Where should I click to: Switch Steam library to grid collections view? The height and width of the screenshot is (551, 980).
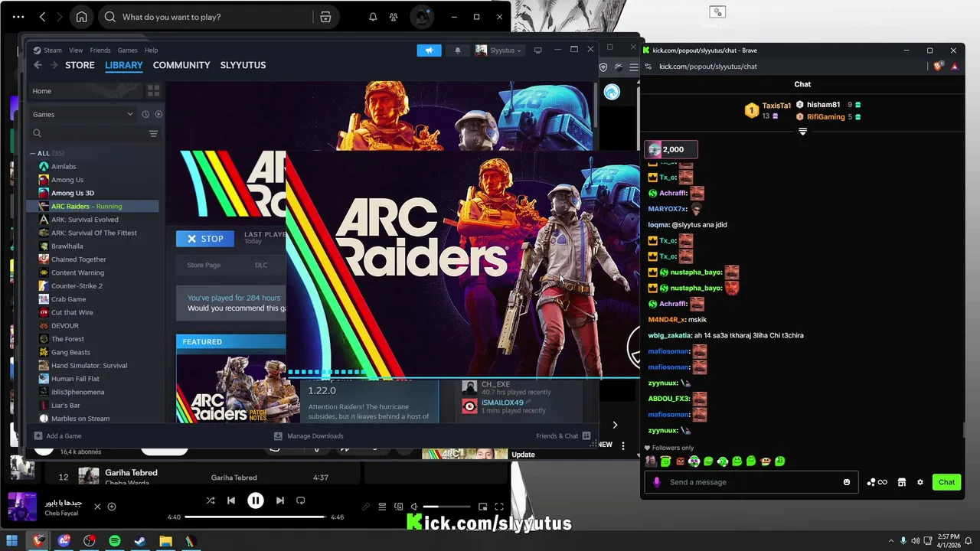coord(153,90)
